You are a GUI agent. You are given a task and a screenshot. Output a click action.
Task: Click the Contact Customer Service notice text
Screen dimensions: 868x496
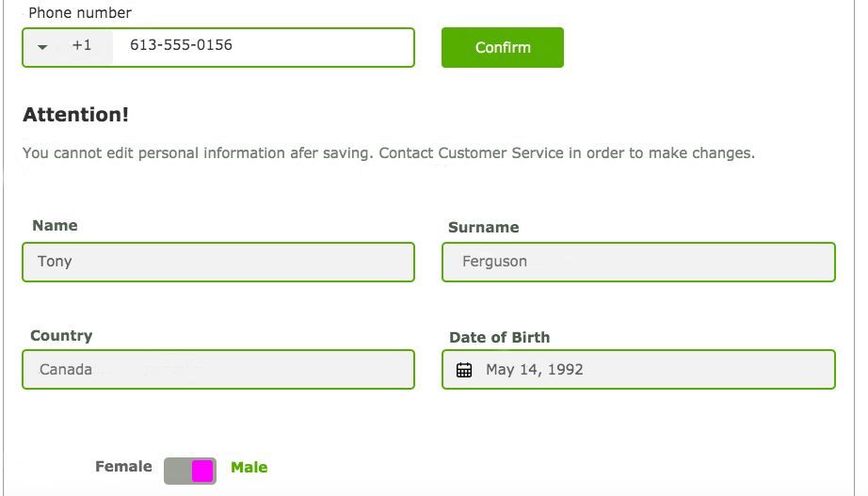coord(388,153)
